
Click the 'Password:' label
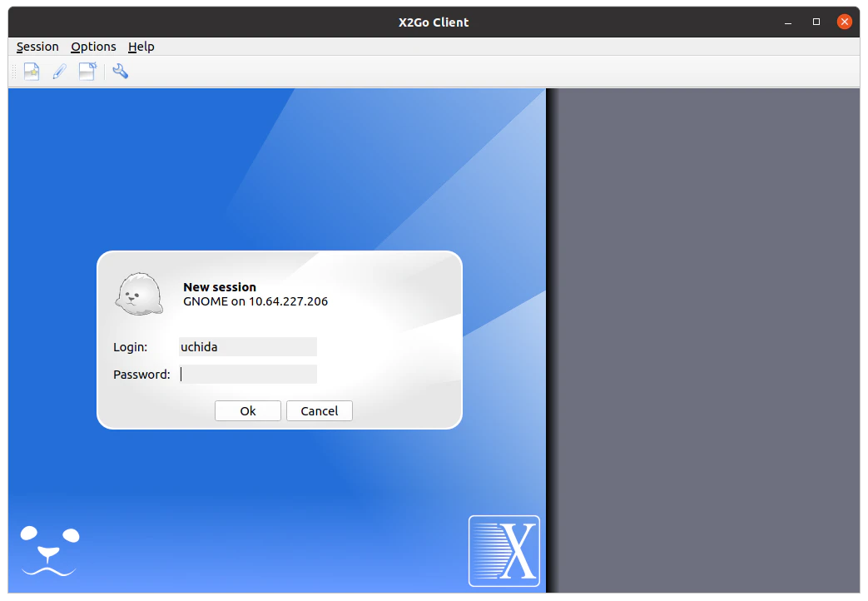tap(141, 375)
